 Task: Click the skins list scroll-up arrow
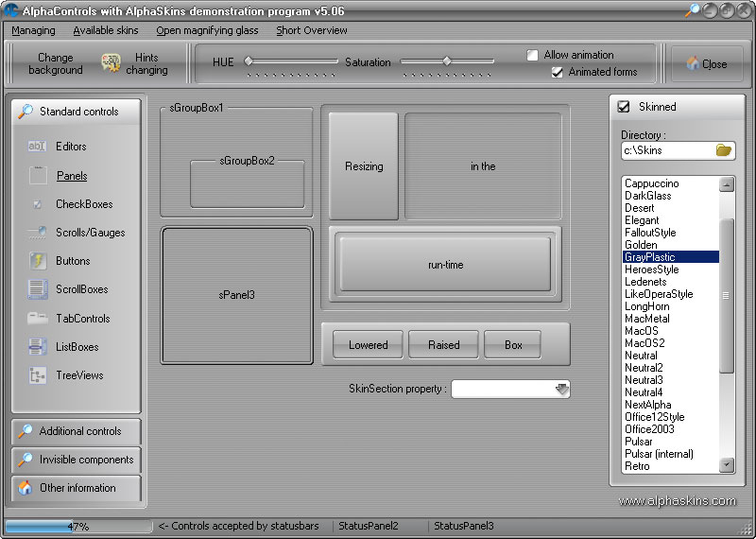[x=727, y=184]
